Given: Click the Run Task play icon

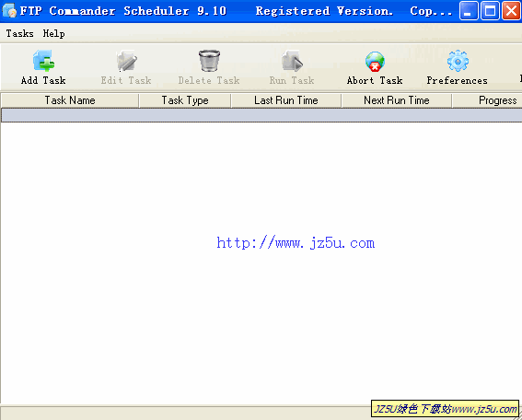Looking at the screenshot, I should (292, 61).
